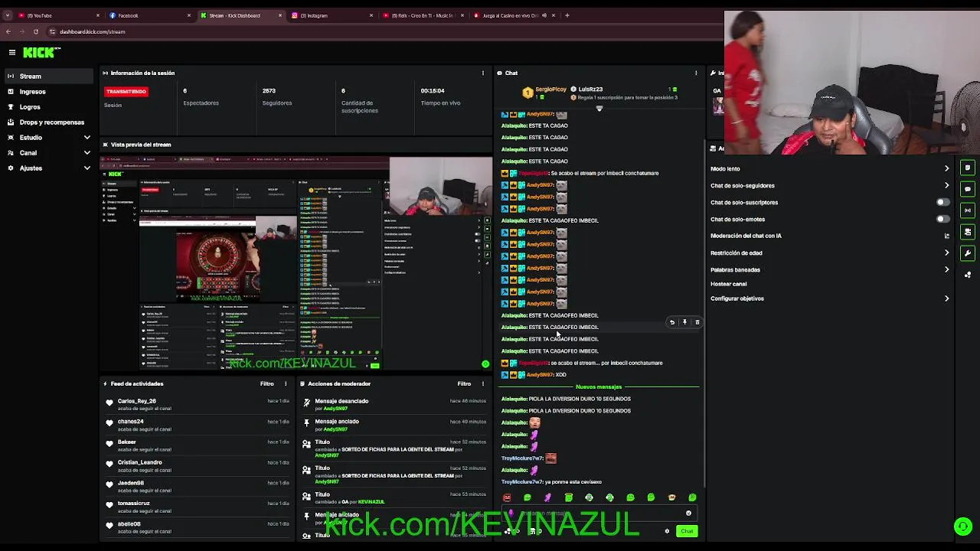This screenshot has width=980, height=551.
Task: Pin the hovered chat message
Action: coord(684,322)
